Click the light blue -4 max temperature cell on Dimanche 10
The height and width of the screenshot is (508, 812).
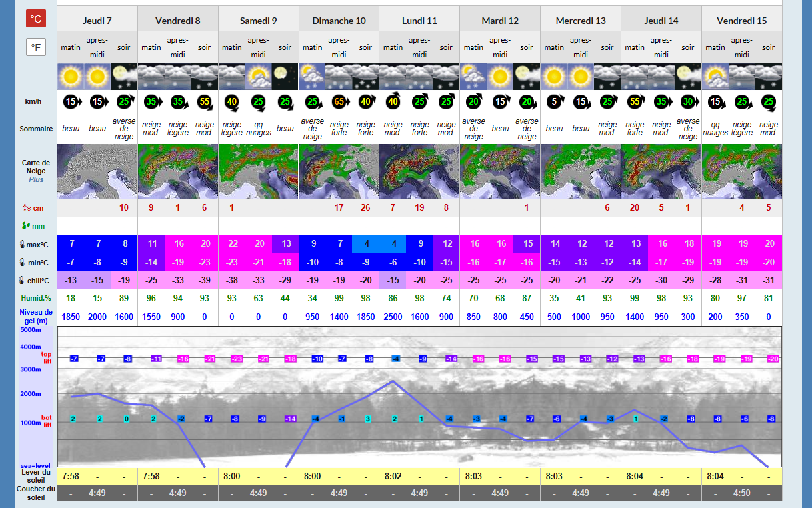pyautogui.click(x=365, y=243)
